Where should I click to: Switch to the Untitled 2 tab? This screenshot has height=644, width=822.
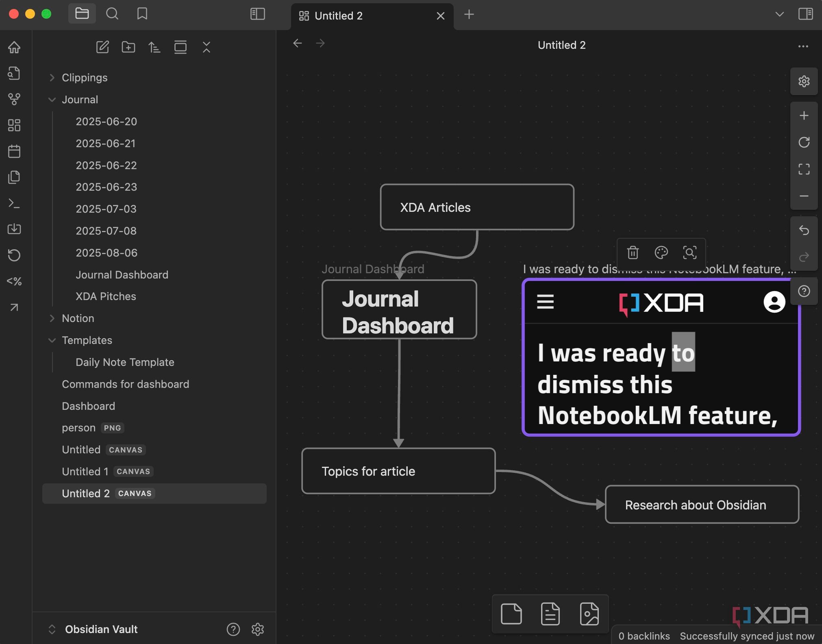coord(372,16)
